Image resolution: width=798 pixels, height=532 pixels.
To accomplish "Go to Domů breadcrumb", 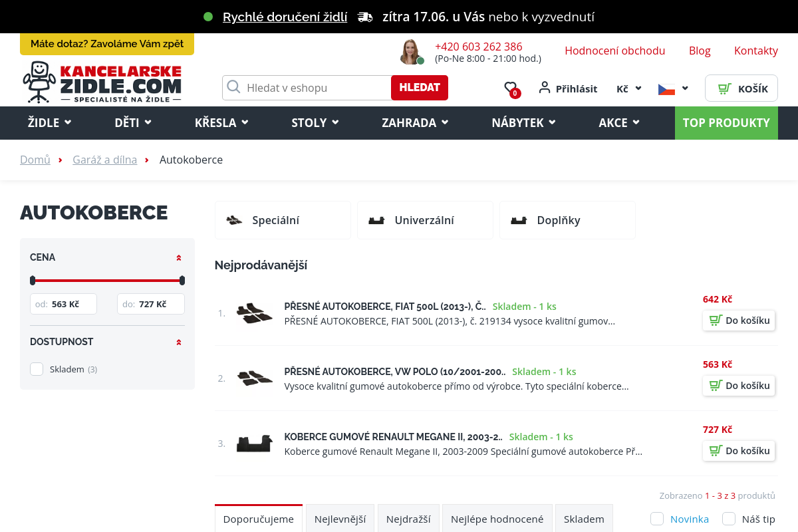I will coord(35,160).
